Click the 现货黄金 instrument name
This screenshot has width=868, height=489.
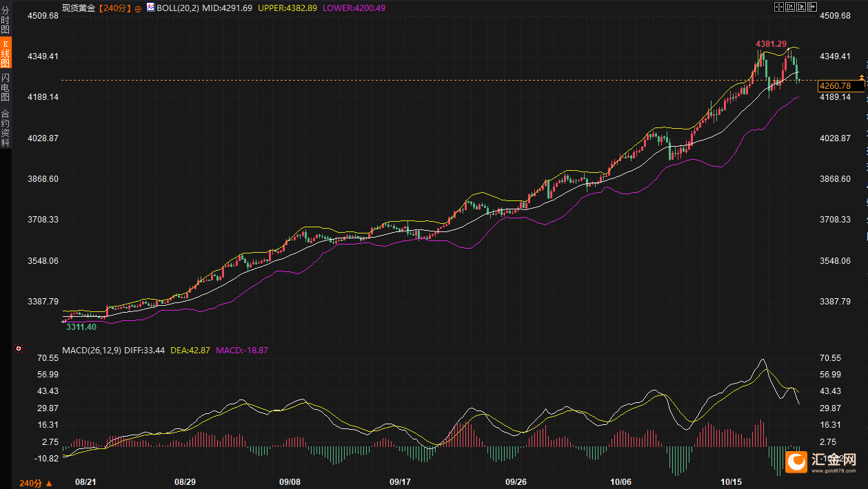[x=78, y=8]
